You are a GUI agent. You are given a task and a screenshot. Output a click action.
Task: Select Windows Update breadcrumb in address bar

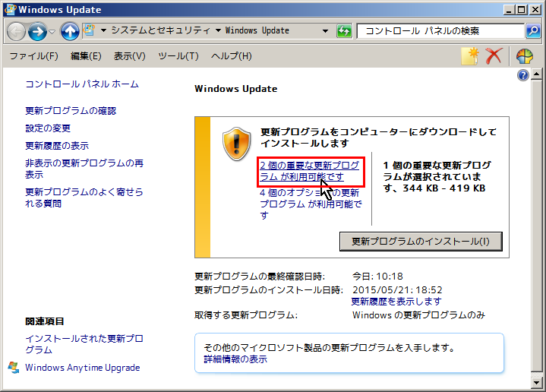tap(257, 30)
